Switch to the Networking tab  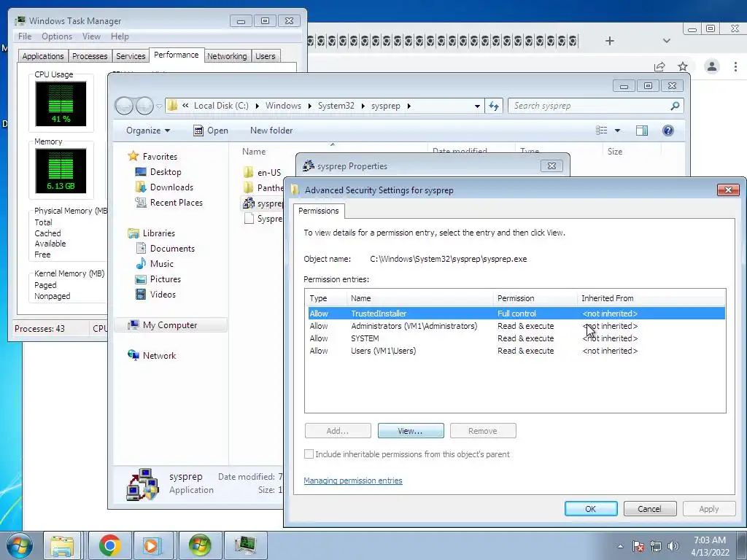point(227,56)
